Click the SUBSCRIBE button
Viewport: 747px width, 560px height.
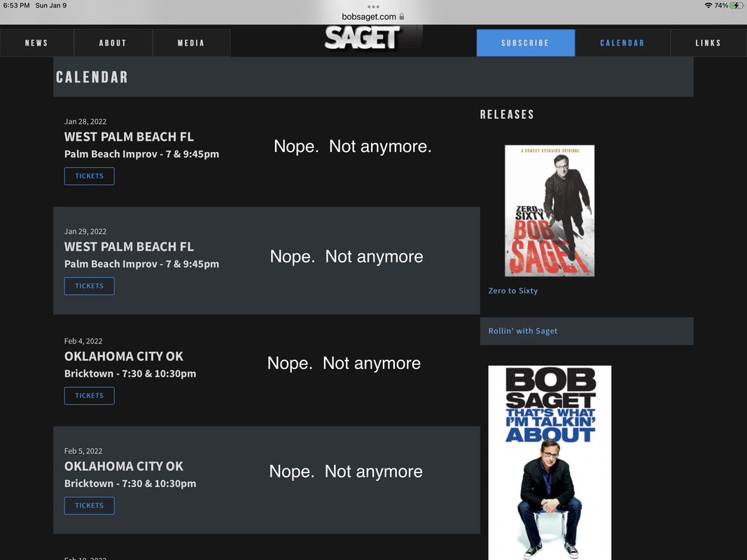point(526,43)
